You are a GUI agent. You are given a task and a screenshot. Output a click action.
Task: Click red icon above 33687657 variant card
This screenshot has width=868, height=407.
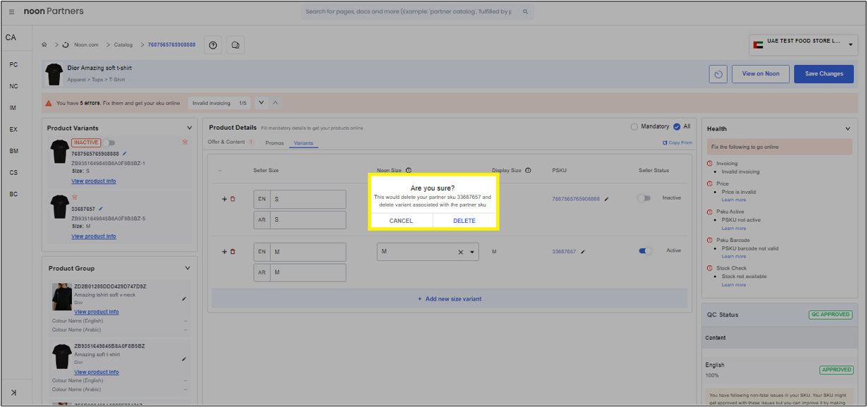point(74,198)
